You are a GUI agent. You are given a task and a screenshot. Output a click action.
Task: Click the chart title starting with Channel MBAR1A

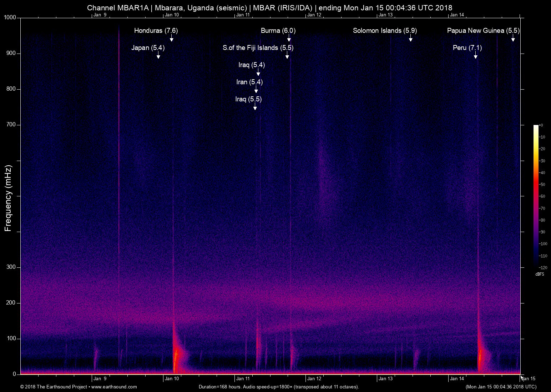[x=269, y=8]
